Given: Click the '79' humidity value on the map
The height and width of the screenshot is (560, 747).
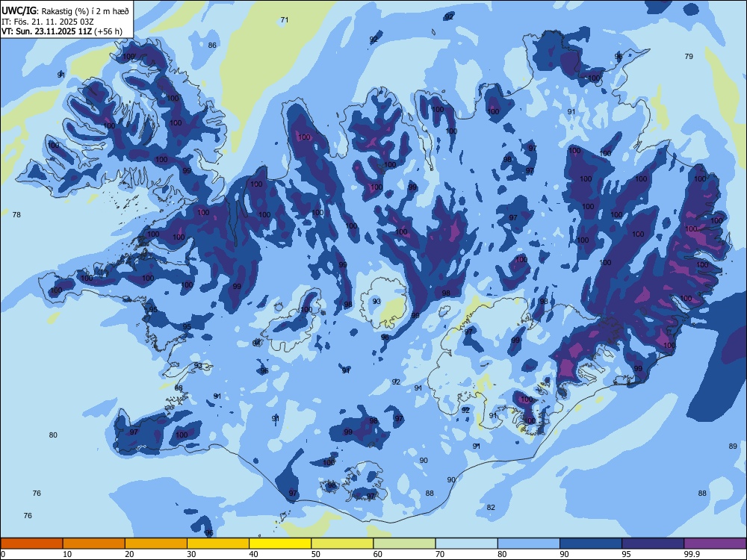Looking at the screenshot, I should tap(689, 56).
